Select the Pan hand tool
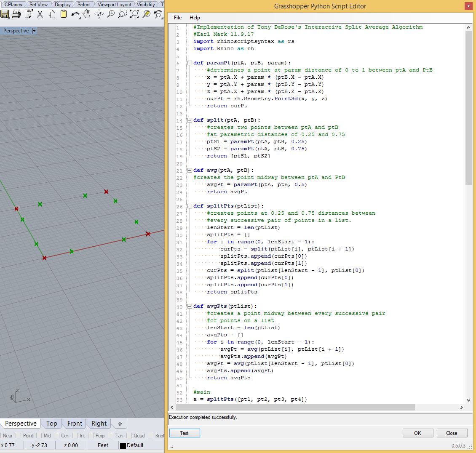This screenshot has width=476, height=453. [87, 14]
